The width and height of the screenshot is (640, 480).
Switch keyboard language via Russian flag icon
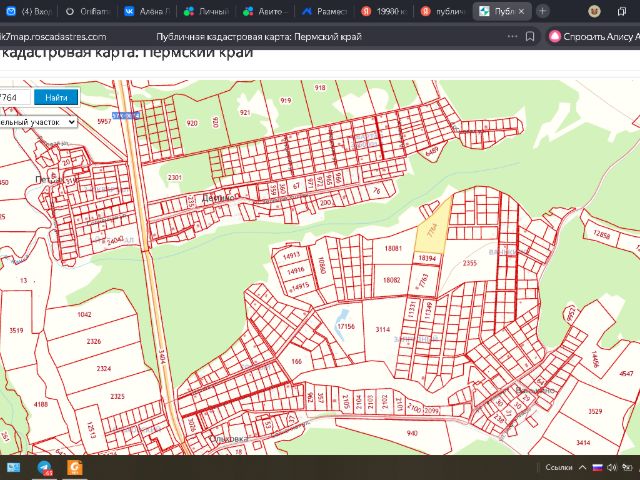(598, 467)
